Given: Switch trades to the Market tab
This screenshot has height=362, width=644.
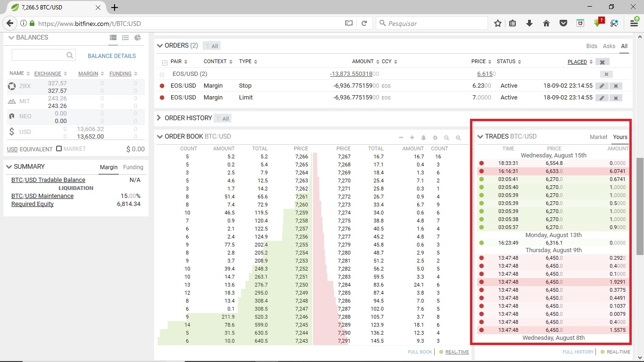Looking at the screenshot, I should coord(598,137).
